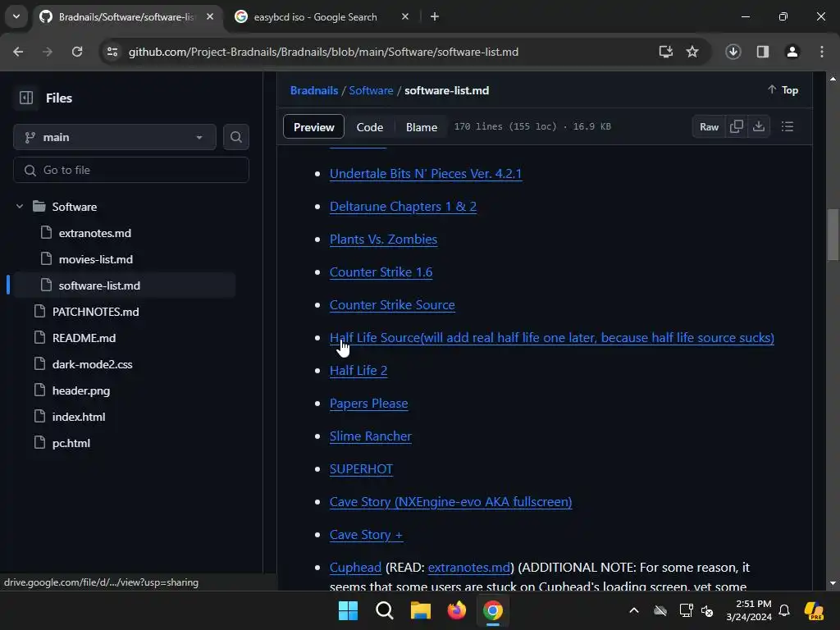Viewport: 840px width, 630px height.
Task: Bookmark this page with star icon
Action: (692, 52)
